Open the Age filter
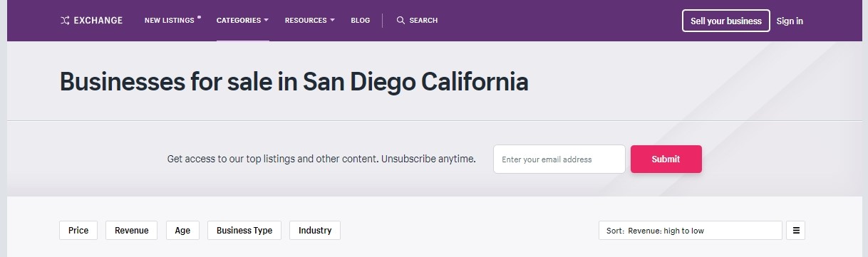The image size is (868, 257). pos(182,230)
